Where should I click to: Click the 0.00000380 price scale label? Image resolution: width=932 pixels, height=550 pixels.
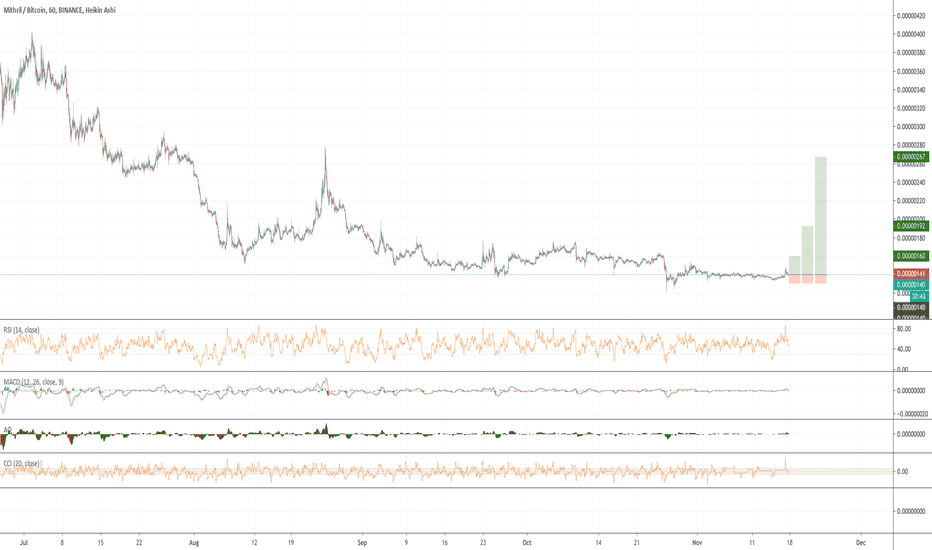click(x=911, y=53)
